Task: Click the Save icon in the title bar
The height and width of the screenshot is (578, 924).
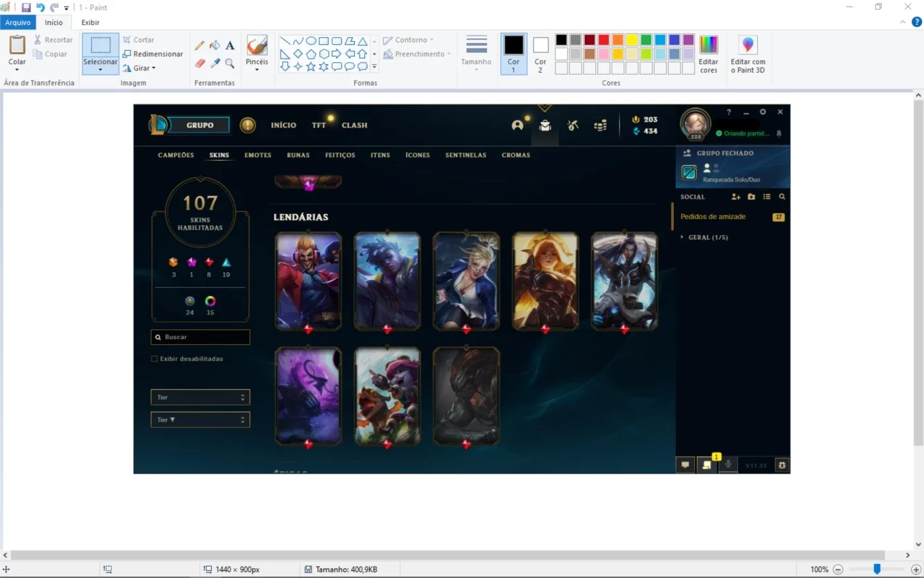Action: [x=26, y=7]
